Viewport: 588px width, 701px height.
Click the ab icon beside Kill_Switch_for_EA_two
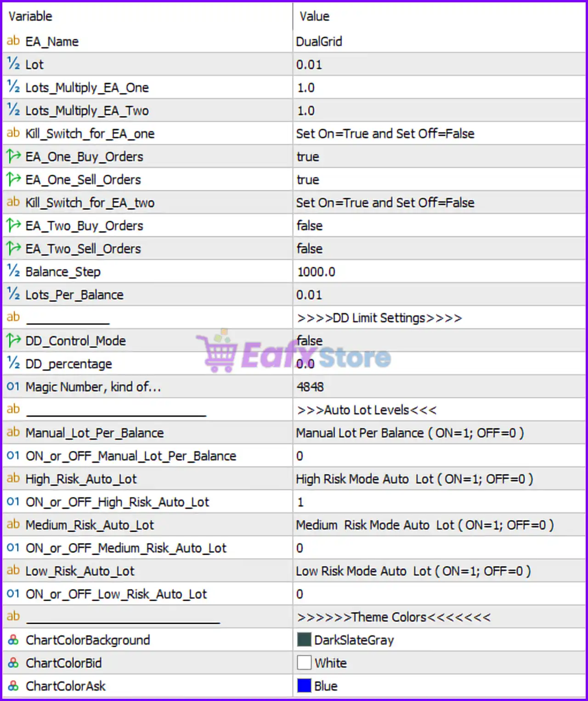(x=12, y=202)
